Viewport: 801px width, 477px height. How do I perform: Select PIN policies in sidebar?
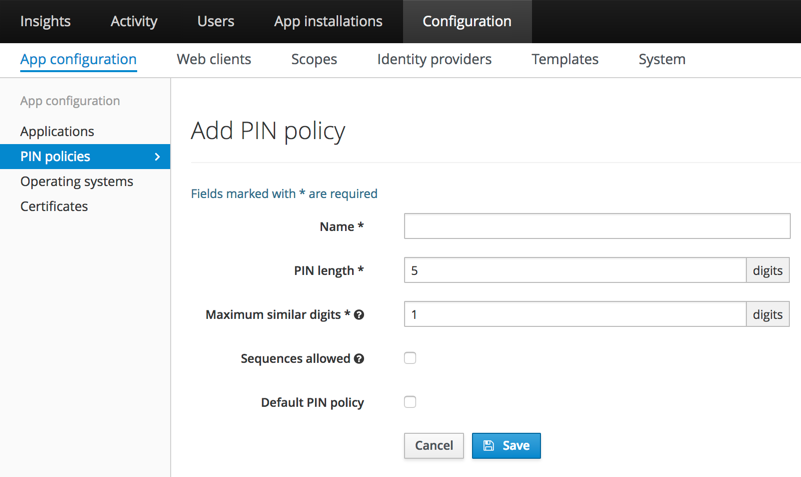(85, 156)
